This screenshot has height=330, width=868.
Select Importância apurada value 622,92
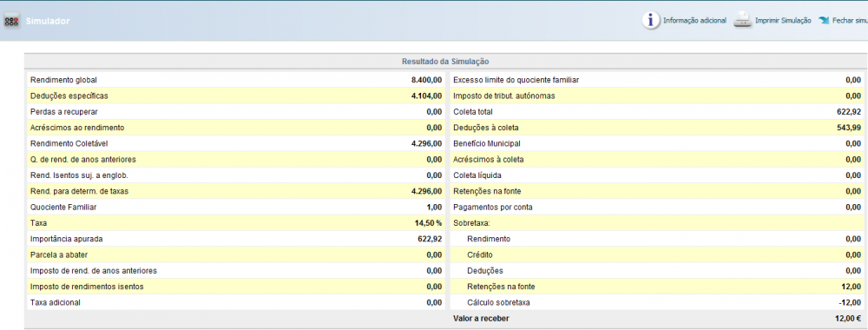tap(430, 239)
